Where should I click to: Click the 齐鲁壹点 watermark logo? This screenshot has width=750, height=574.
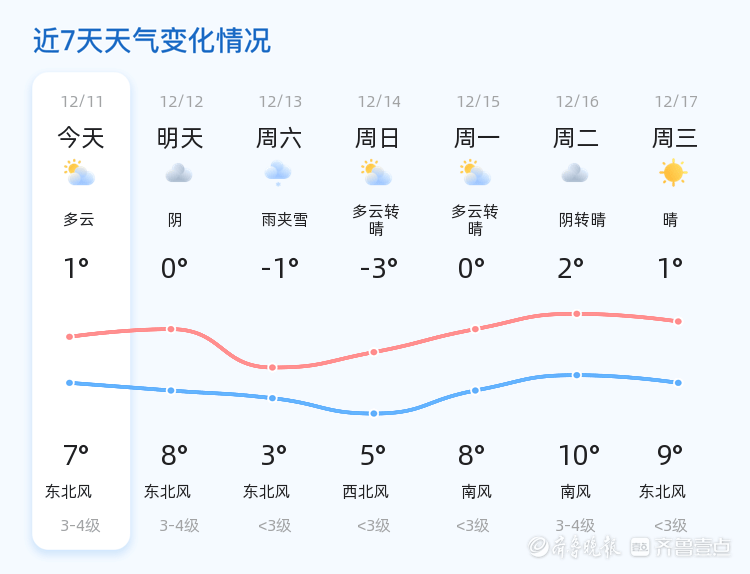[693, 546]
